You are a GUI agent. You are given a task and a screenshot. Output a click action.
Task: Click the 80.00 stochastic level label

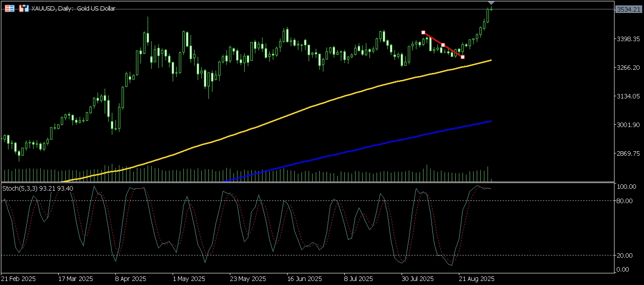click(625, 201)
